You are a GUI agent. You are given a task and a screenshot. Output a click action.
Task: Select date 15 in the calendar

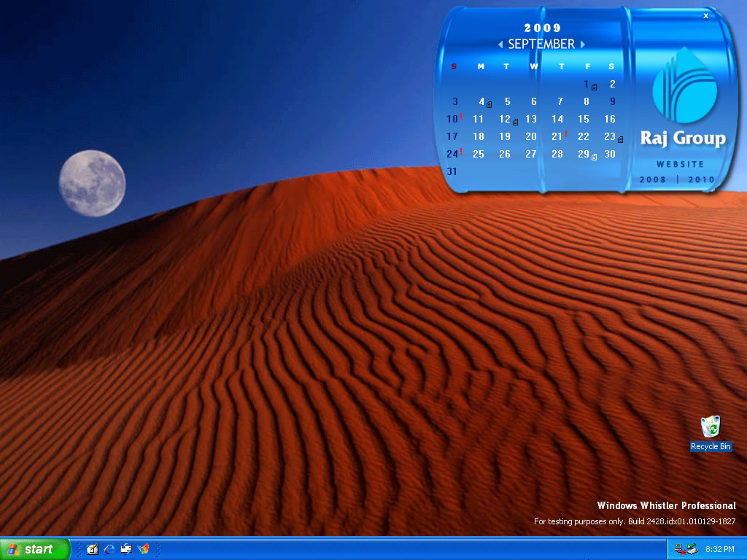(x=584, y=119)
